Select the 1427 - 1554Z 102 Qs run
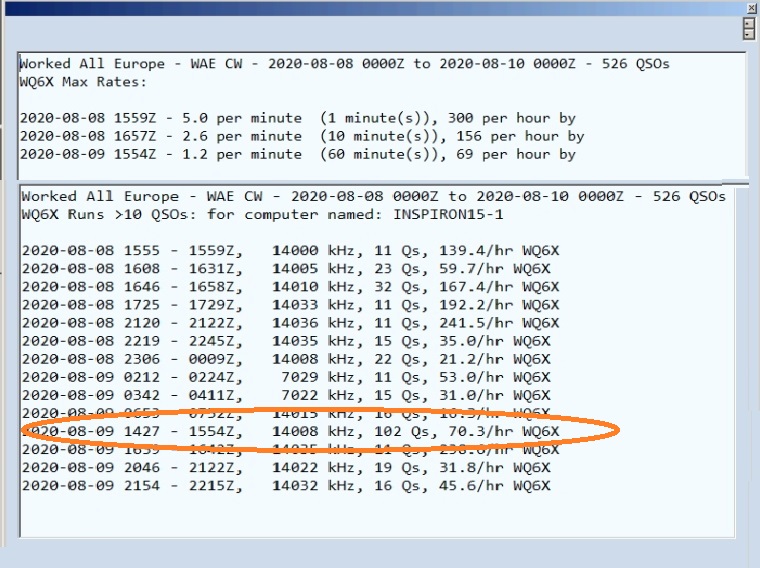 pos(290,431)
